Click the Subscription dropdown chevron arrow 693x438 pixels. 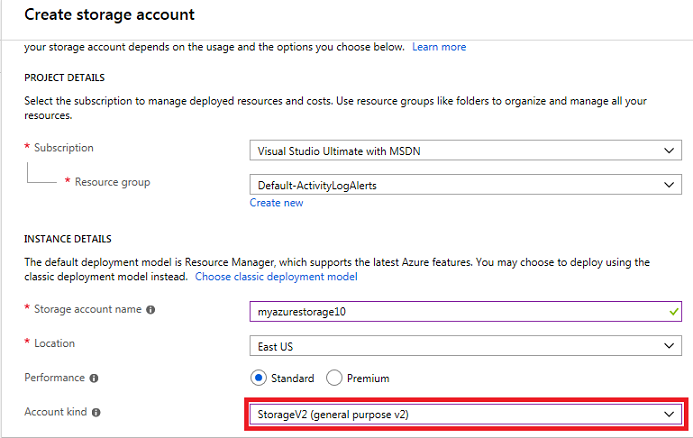click(669, 151)
